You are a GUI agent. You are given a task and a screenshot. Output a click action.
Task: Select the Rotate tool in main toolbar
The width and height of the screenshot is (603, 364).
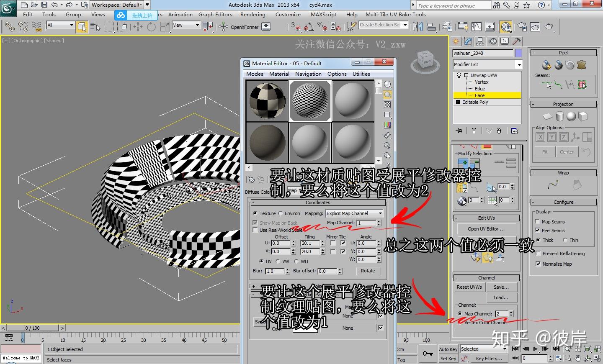[x=151, y=27]
